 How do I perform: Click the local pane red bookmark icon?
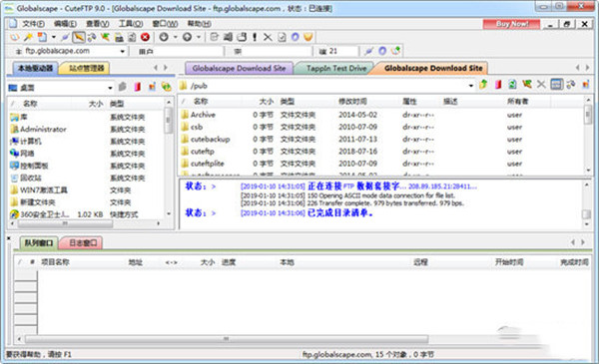(x=137, y=87)
